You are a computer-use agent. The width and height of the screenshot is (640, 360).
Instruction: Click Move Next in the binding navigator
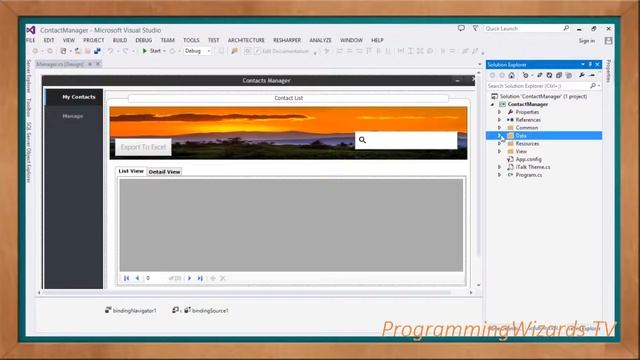click(189, 278)
